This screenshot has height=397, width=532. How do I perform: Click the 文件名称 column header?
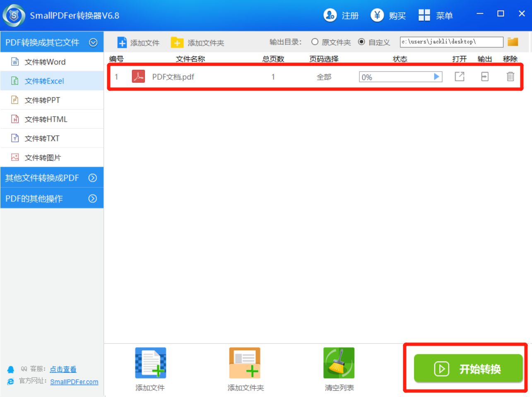(x=190, y=59)
